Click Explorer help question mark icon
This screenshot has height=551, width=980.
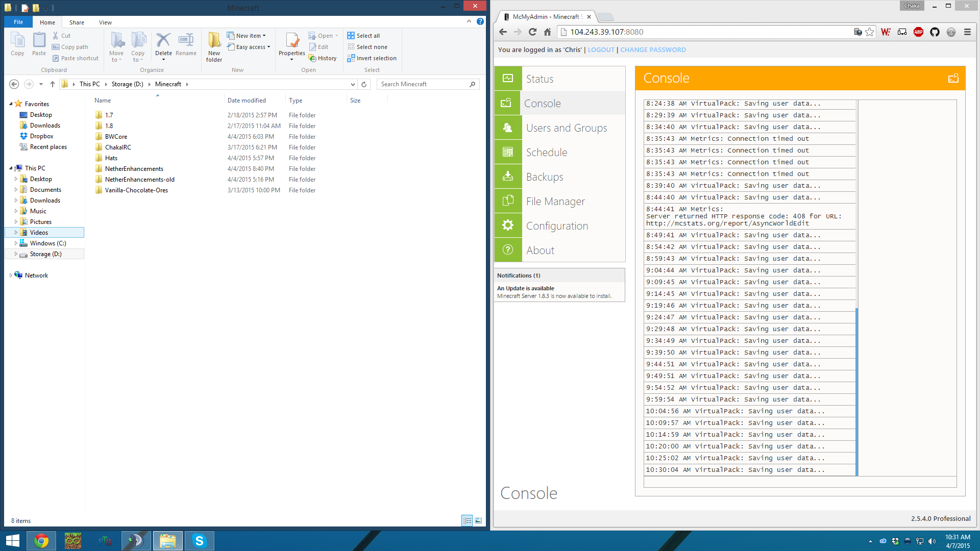[x=480, y=21]
